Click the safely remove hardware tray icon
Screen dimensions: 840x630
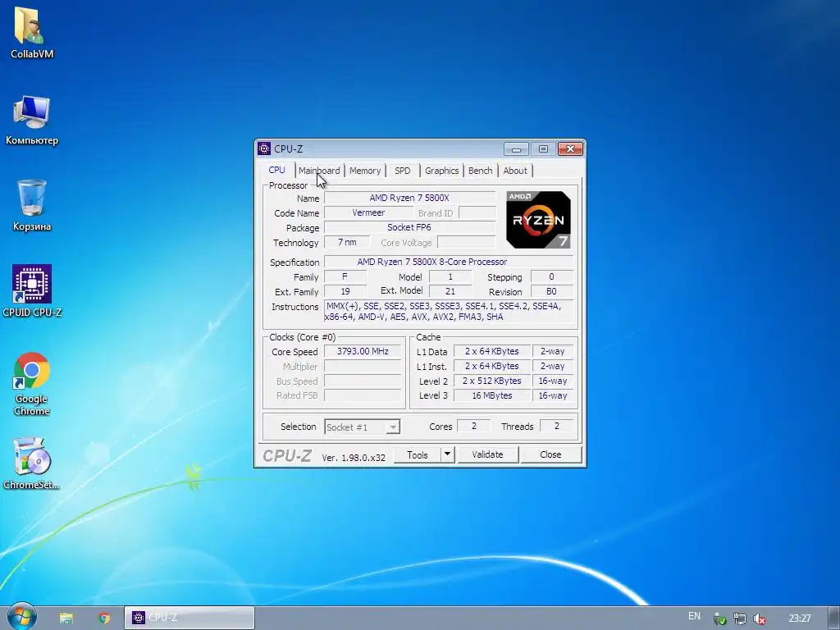(x=720, y=619)
